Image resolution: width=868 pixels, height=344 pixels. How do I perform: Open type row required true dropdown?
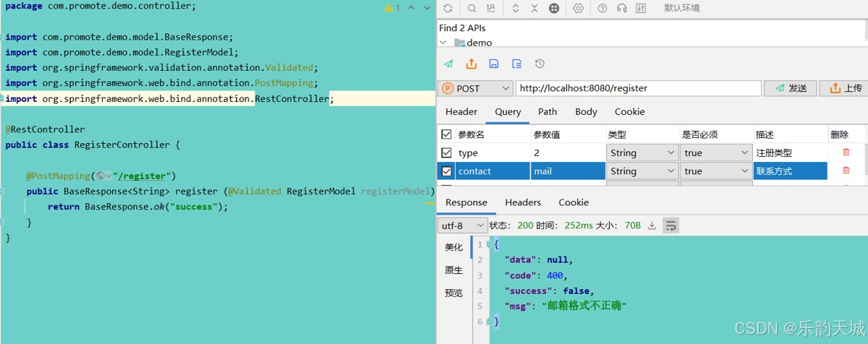pyautogui.click(x=716, y=152)
